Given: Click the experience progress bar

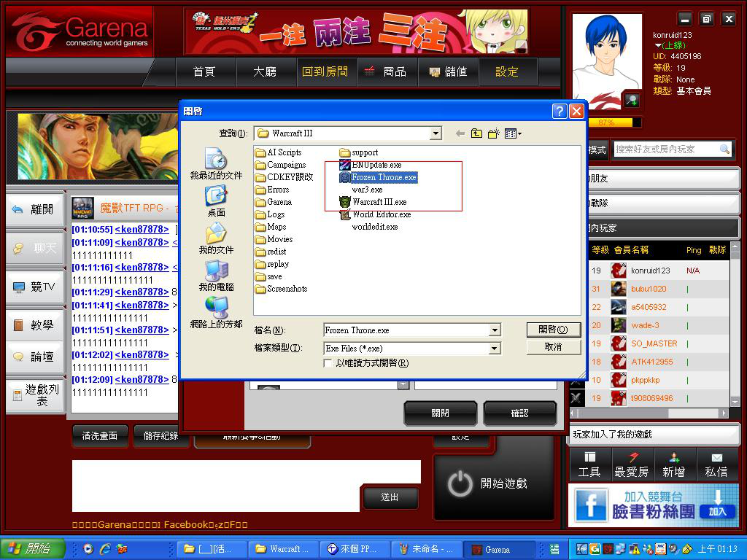Looking at the screenshot, I should (x=614, y=122).
